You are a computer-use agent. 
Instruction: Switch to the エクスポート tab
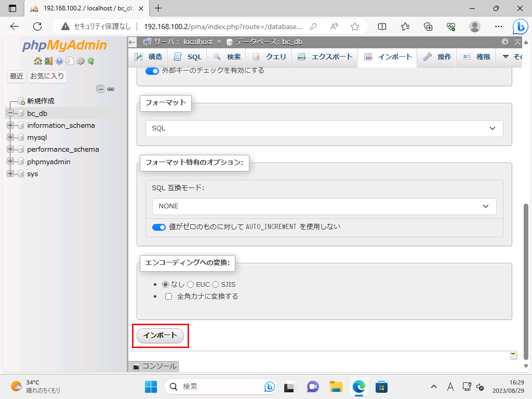click(x=325, y=57)
